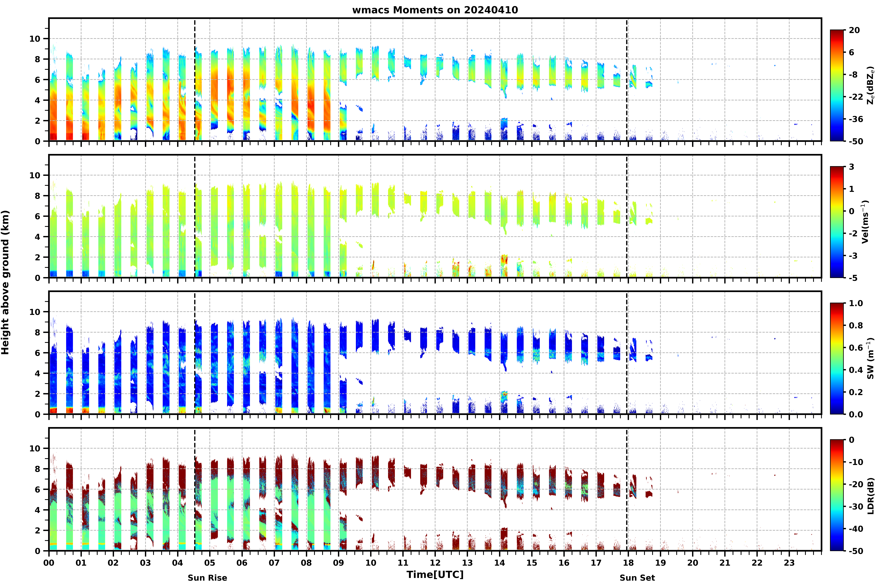Click the plot title wmacs Moments on 20240410
The height and width of the screenshot is (588, 881).
click(x=435, y=10)
